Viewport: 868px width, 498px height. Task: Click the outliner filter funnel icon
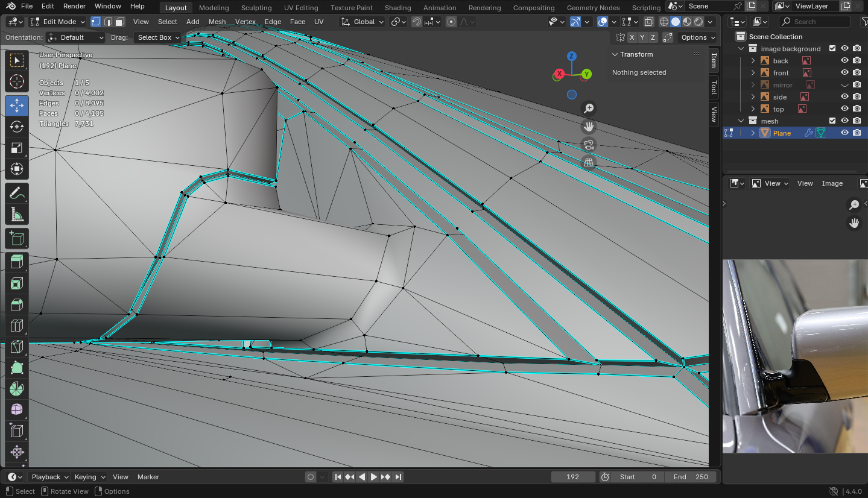pyautogui.click(x=864, y=22)
